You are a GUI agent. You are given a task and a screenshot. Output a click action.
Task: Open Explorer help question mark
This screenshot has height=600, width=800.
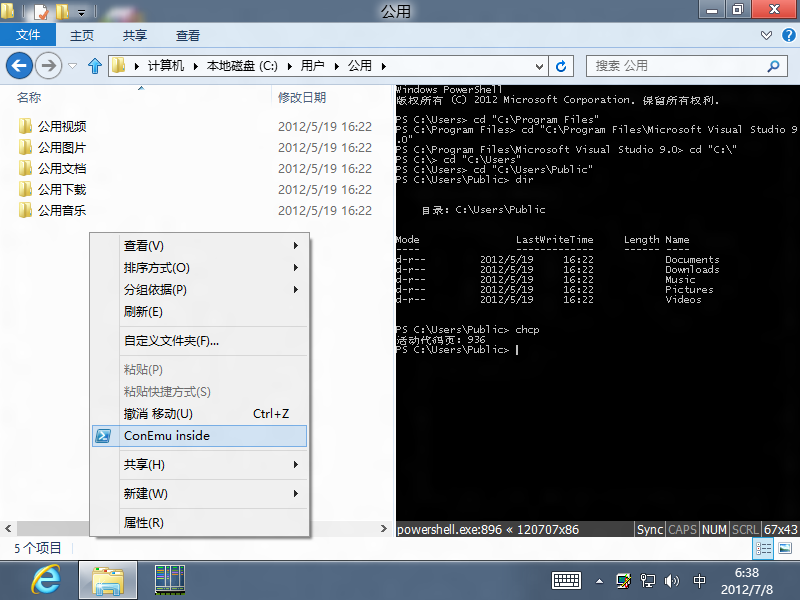click(788, 35)
